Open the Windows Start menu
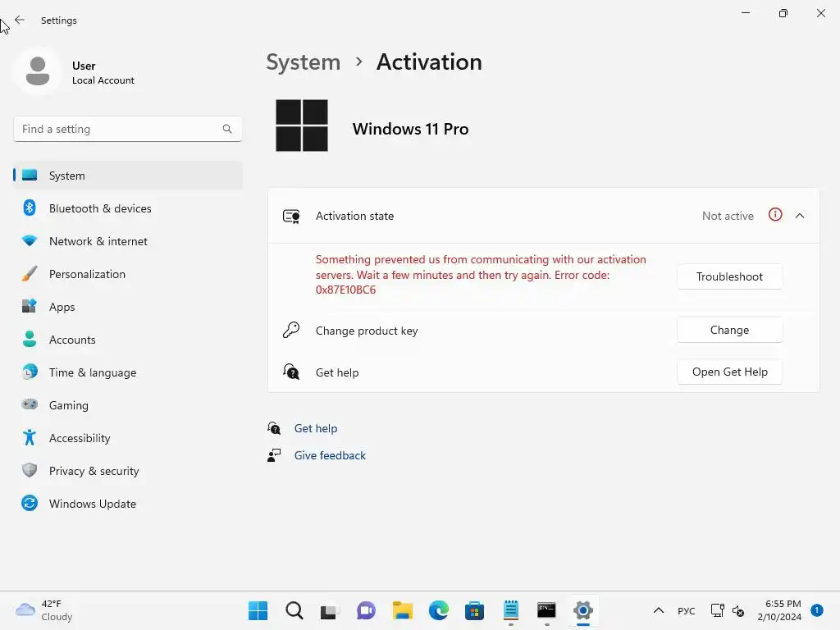Screen dimensions: 840x630 258,610
